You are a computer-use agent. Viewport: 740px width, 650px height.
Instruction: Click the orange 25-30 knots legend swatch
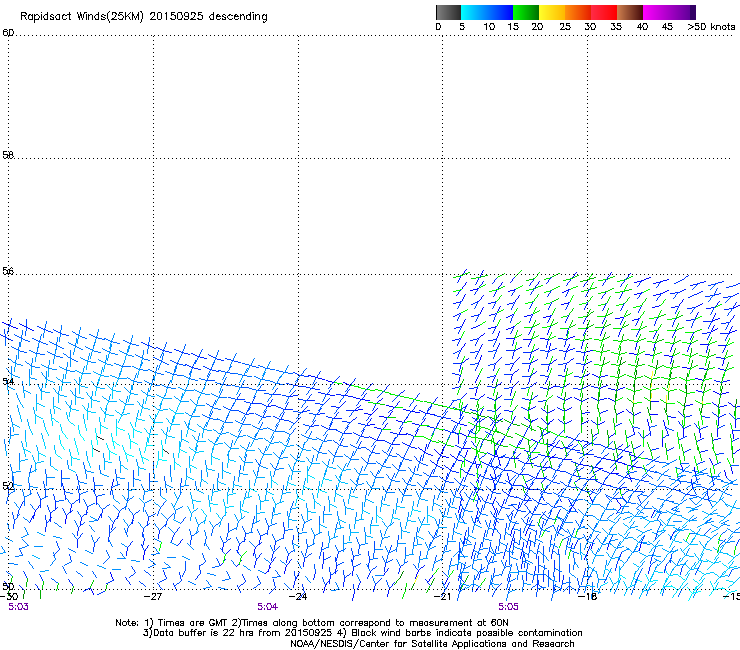pyautogui.click(x=578, y=12)
